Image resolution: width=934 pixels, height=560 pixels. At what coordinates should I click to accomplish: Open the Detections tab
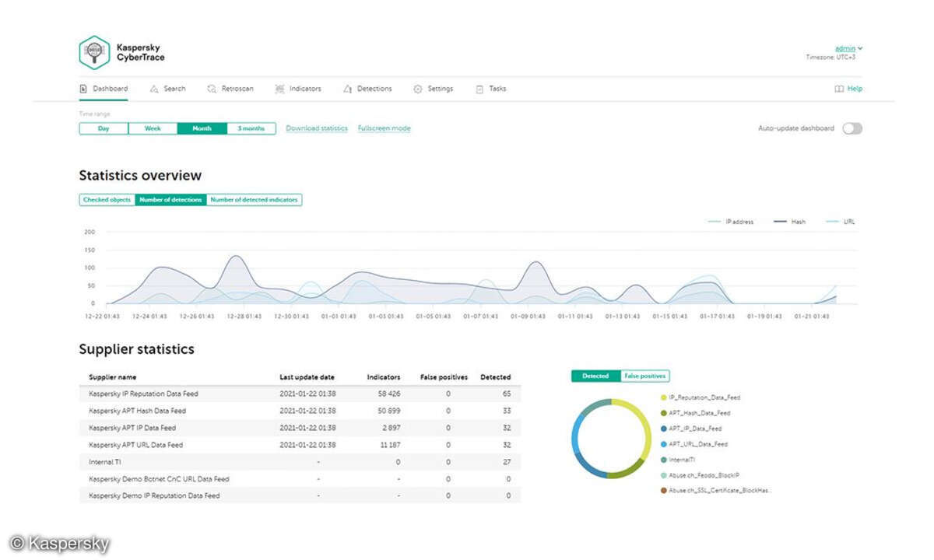[367, 89]
